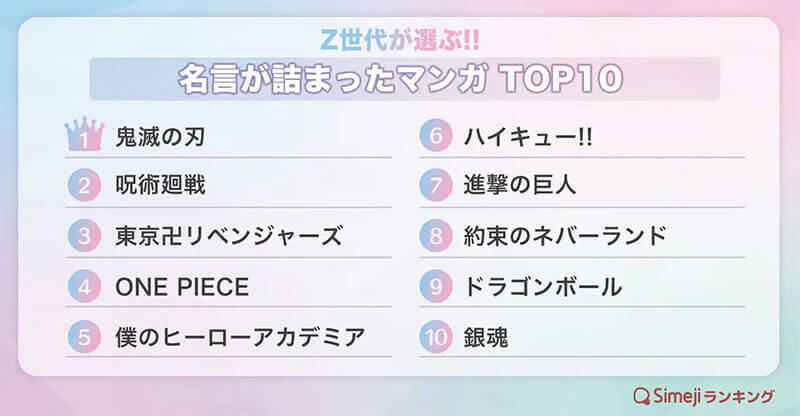The height and width of the screenshot is (416, 800).
Task: Click the number 9 rank circle
Action: pyautogui.click(x=436, y=287)
